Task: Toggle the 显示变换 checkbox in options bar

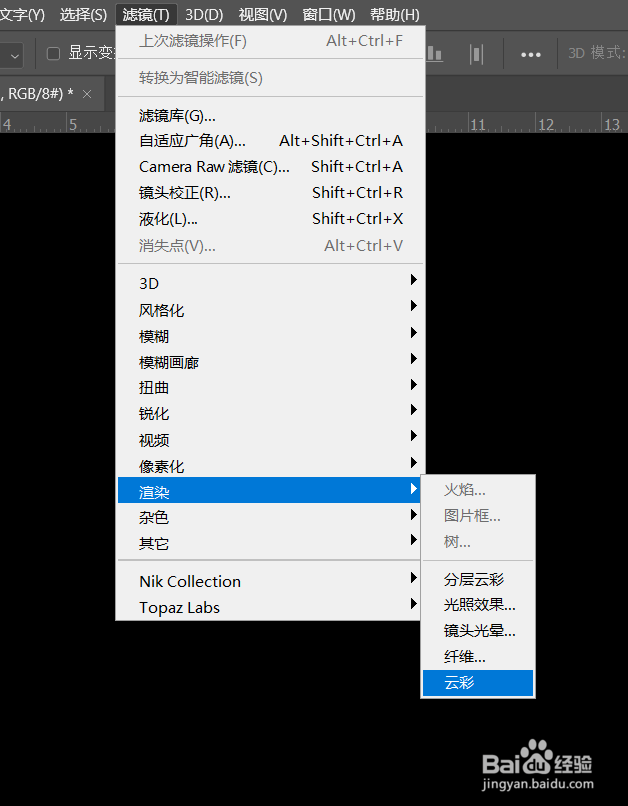Action: 53,53
